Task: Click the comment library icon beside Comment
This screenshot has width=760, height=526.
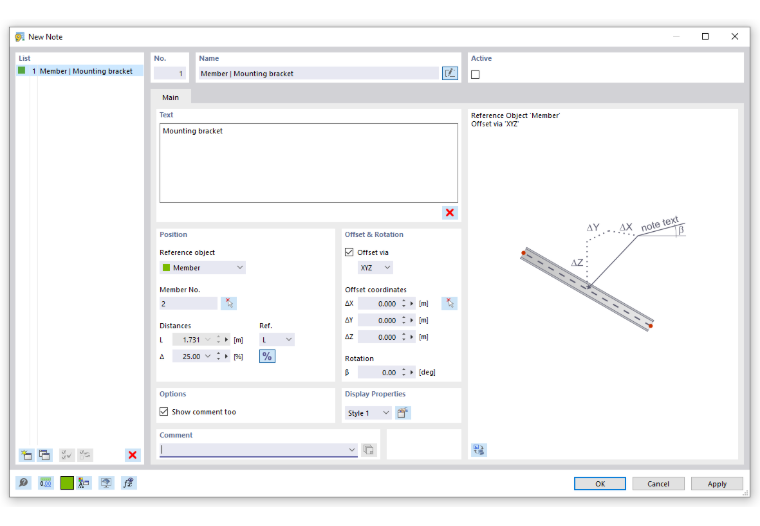Action: tap(369, 450)
